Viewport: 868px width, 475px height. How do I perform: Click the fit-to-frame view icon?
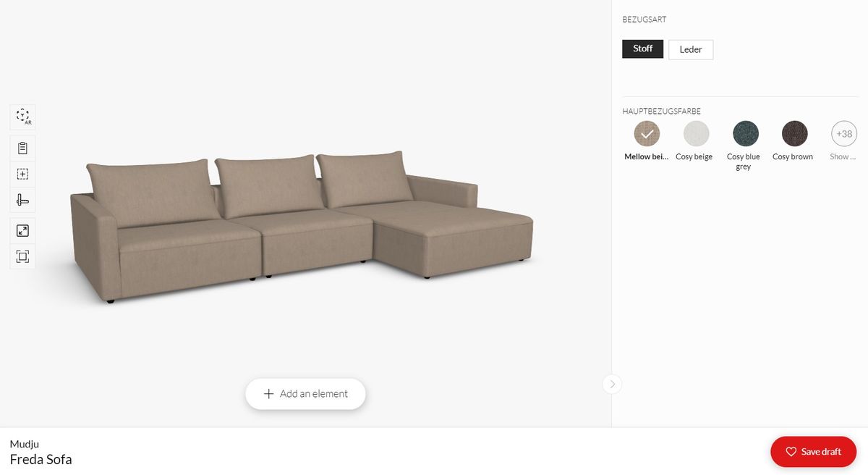click(x=22, y=256)
